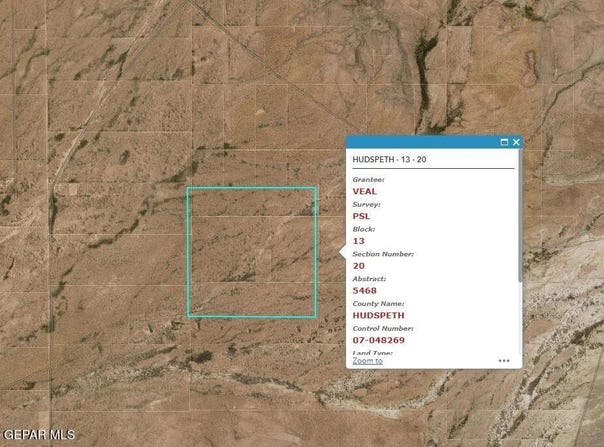
Task: Click the Grantee value 'VEAL'
Action: 364,191
